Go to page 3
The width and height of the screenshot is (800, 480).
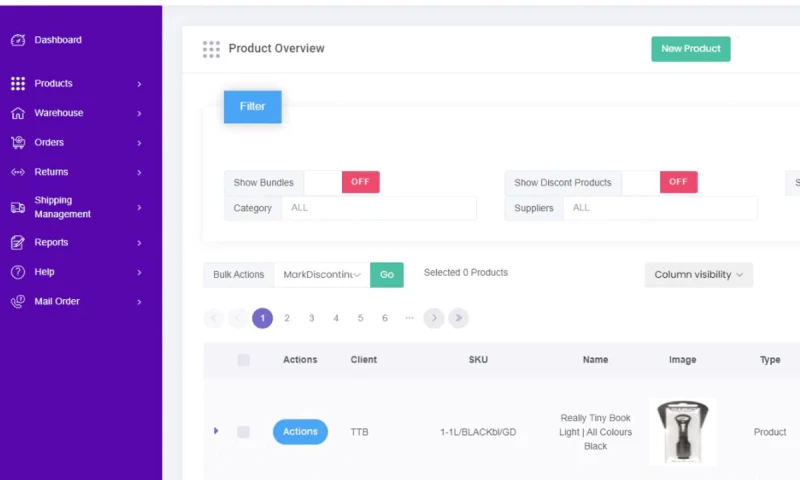(311, 318)
